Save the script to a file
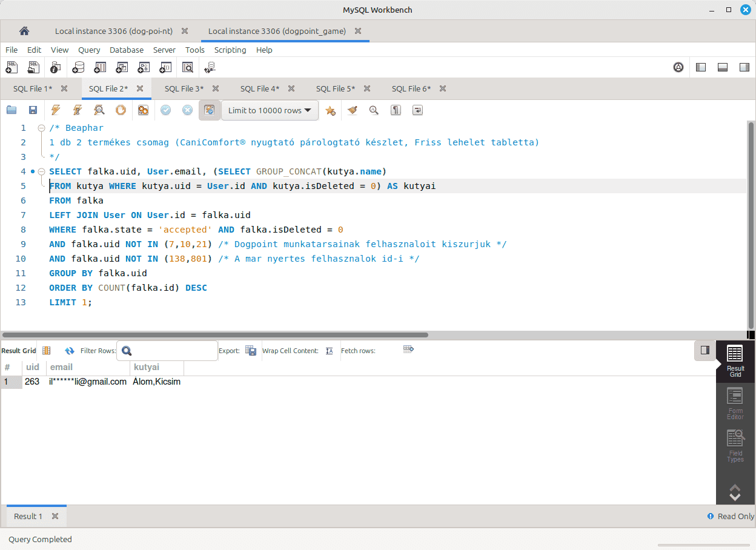This screenshot has height=550, width=756. (x=33, y=110)
